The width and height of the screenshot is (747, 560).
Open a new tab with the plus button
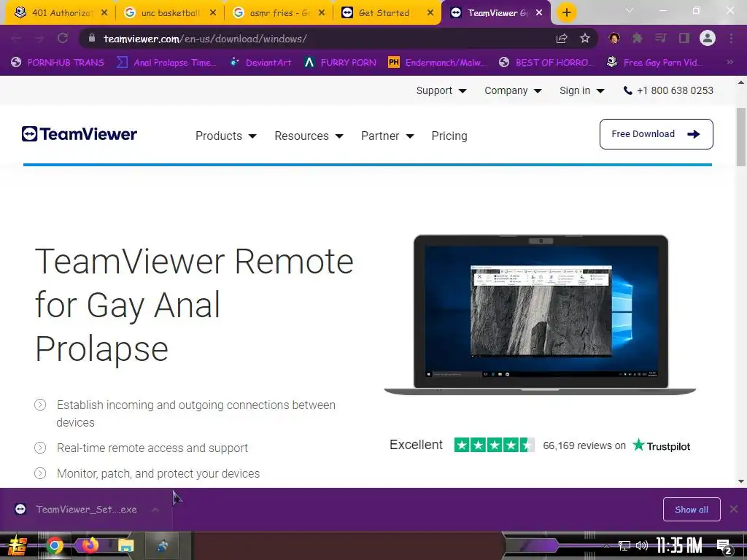pos(566,12)
